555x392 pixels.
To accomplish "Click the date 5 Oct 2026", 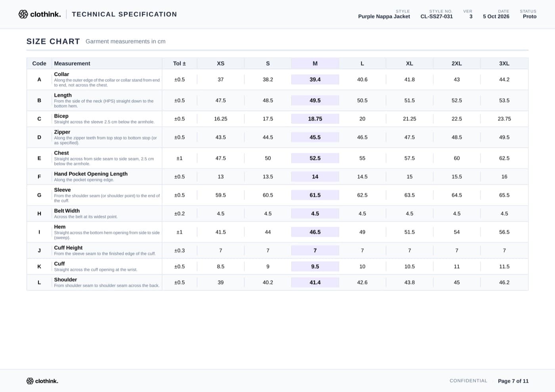I will tap(496, 17).
